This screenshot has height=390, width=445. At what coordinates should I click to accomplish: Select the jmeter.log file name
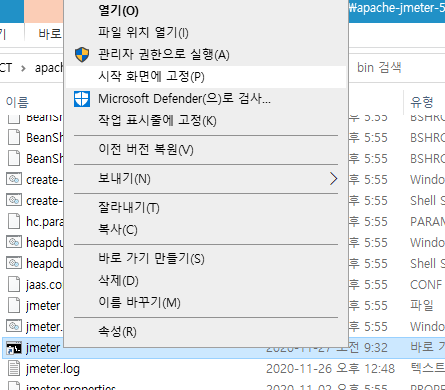pyautogui.click(x=53, y=369)
